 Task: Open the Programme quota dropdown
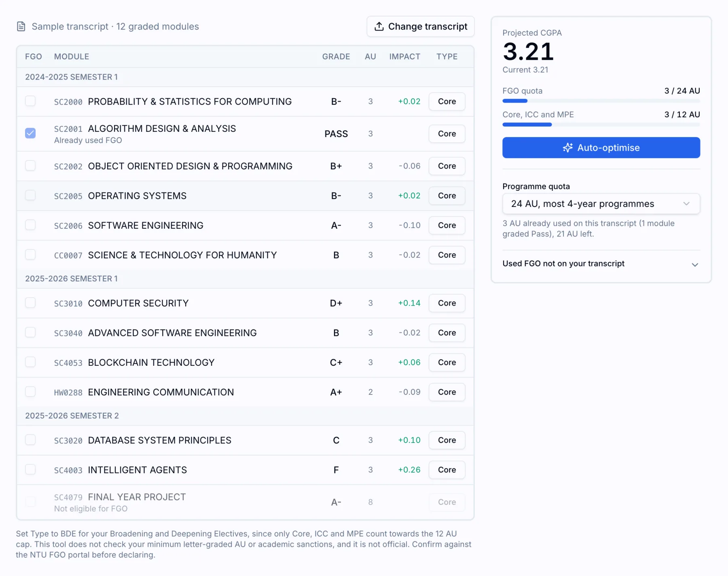601,204
